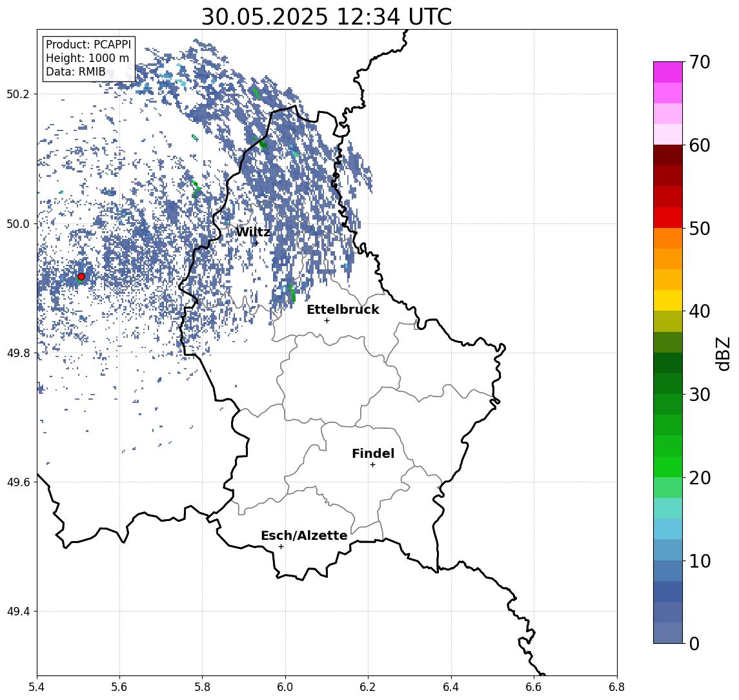Viewport: 739px width, 700px height.
Task: Click the colorbar tick label 10
Action: click(x=700, y=561)
